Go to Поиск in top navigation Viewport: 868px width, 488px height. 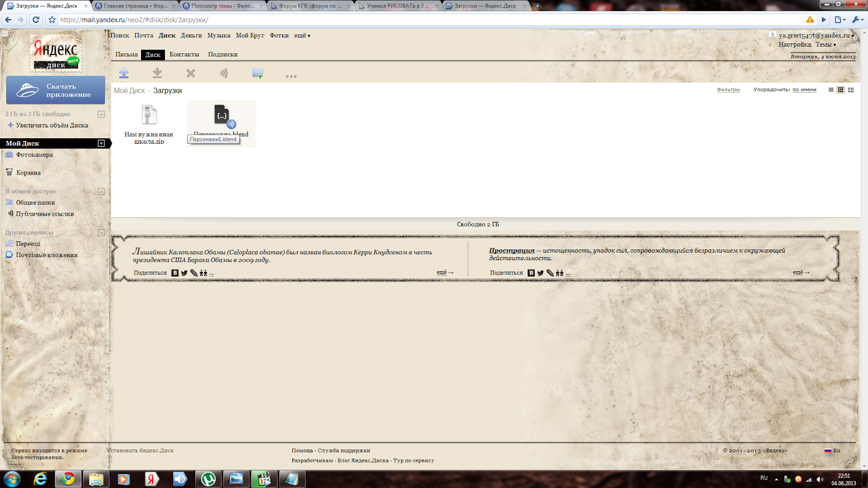click(x=120, y=35)
